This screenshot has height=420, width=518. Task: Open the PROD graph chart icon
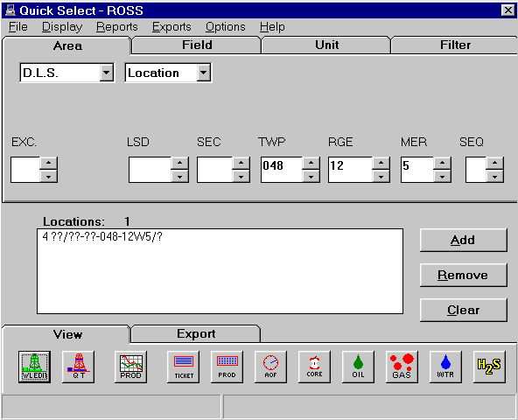131,367
